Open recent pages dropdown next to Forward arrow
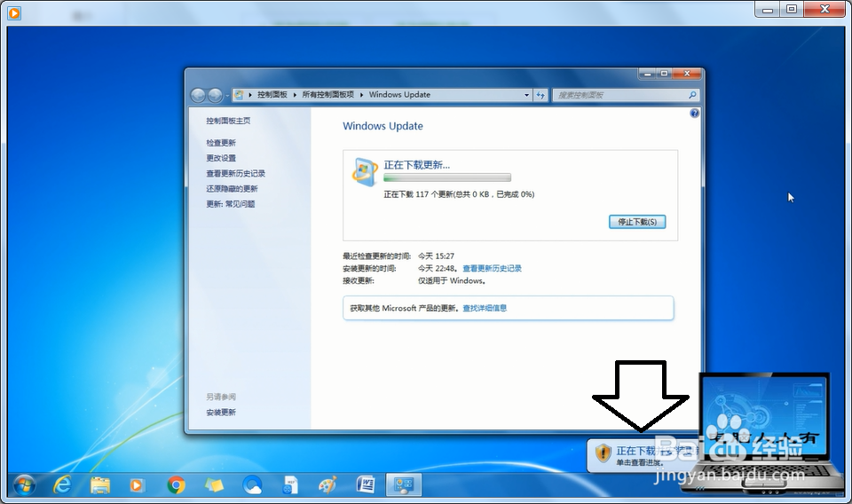The image size is (852, 504). click(226, 96)
